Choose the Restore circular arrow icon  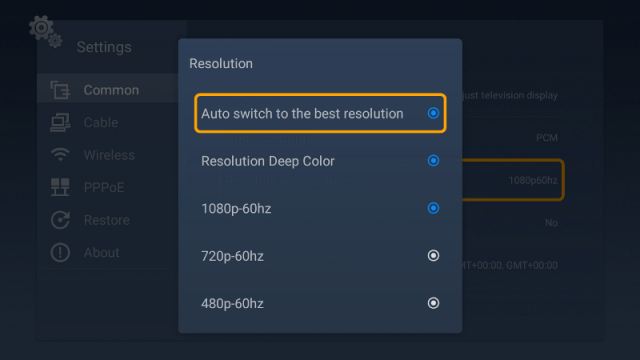point(60,220)
